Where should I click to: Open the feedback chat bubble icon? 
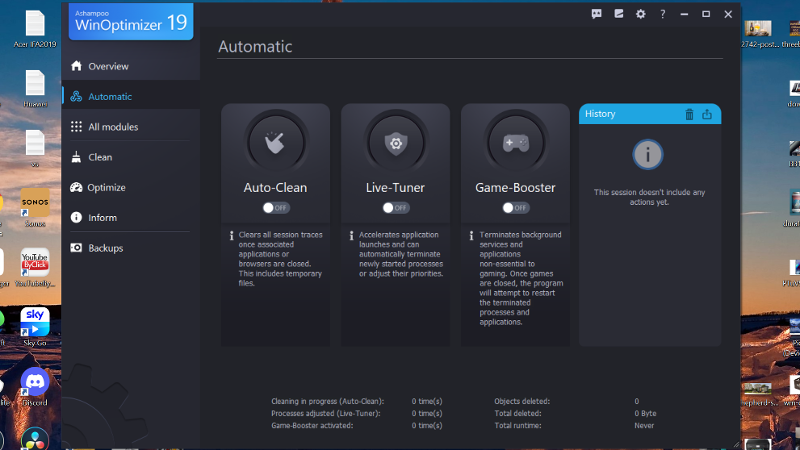596,14
